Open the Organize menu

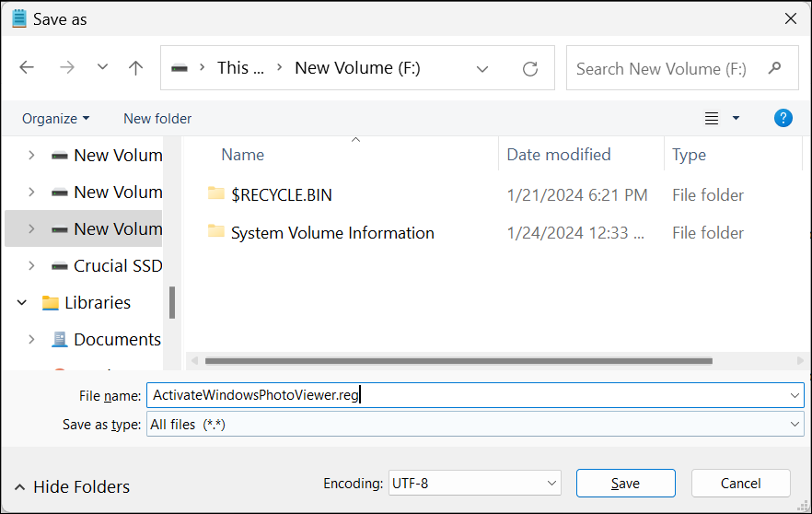(x=56, y=119)
